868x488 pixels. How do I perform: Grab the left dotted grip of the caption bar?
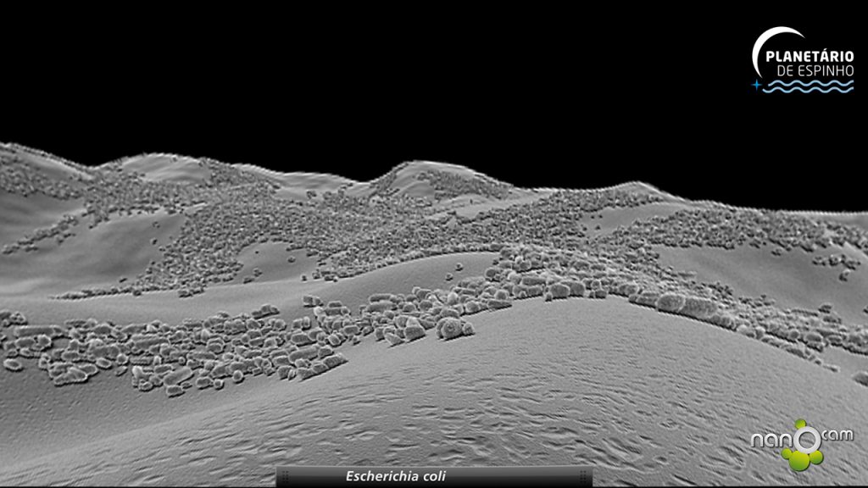coord(286,477)
